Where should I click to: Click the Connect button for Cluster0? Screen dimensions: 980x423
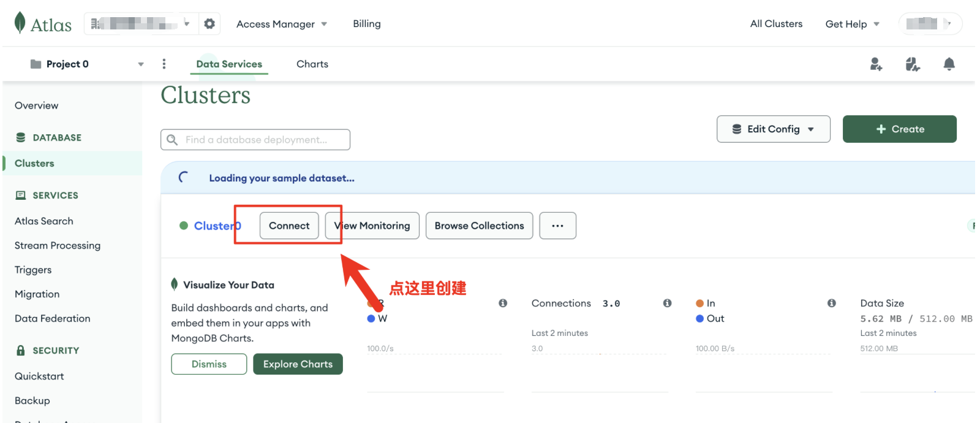pos(289,226)
